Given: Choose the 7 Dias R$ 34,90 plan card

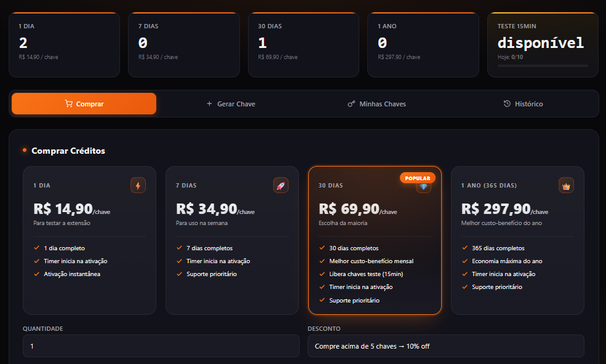Looking at the screenshot, I should pos(232,240).
